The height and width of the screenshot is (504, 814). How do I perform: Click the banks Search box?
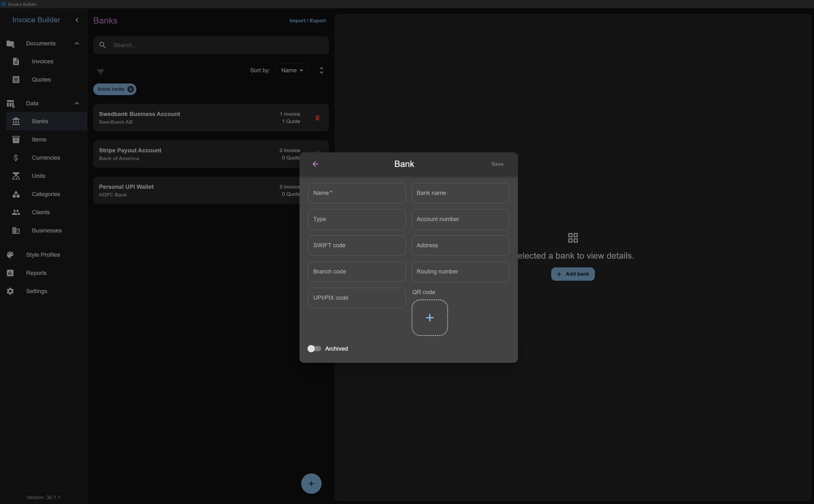tap(211, 45)
